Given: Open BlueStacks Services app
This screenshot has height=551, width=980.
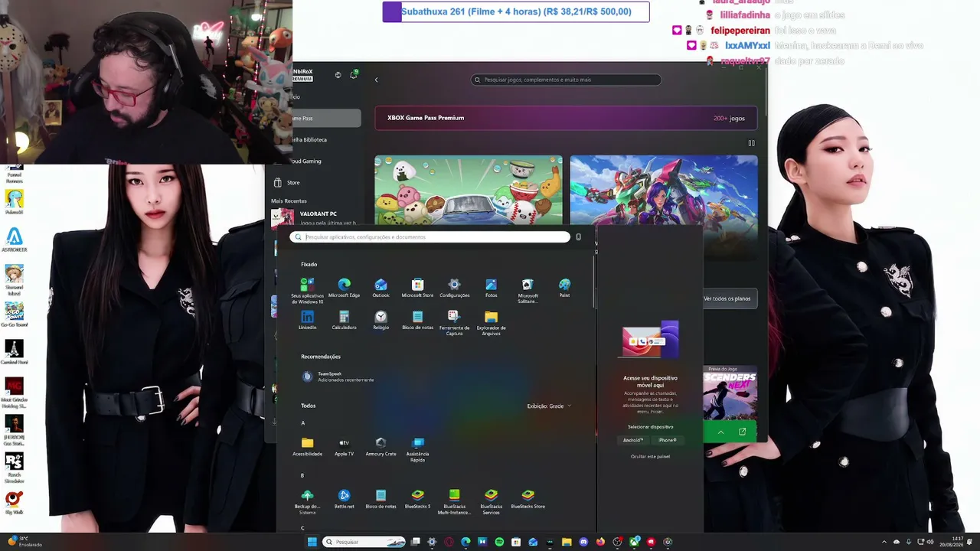Looking at the screenshot, I should coord(491,502).
